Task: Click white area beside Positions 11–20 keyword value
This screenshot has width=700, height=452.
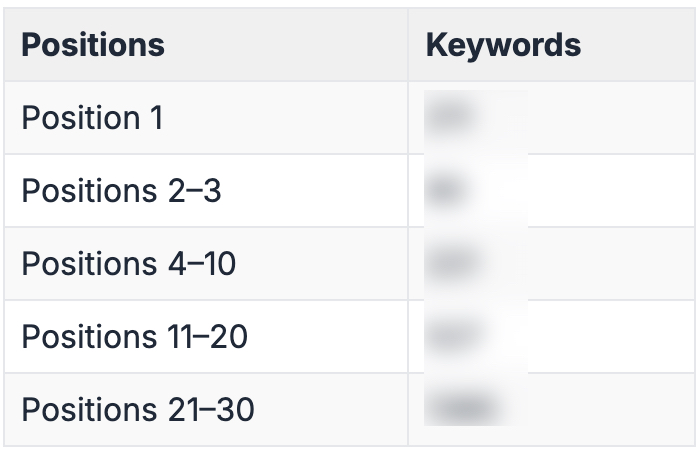Action: (610, 337)
